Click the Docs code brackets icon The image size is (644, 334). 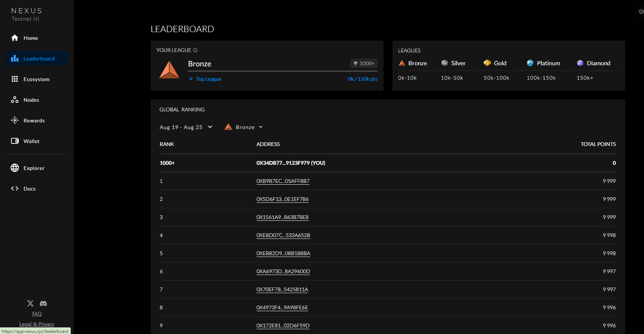(x=14, y=188)
